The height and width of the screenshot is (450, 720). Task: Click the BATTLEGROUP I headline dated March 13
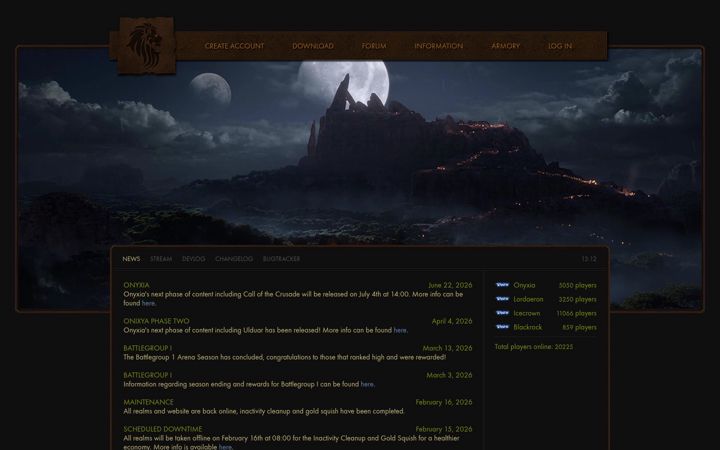point(147,348)
